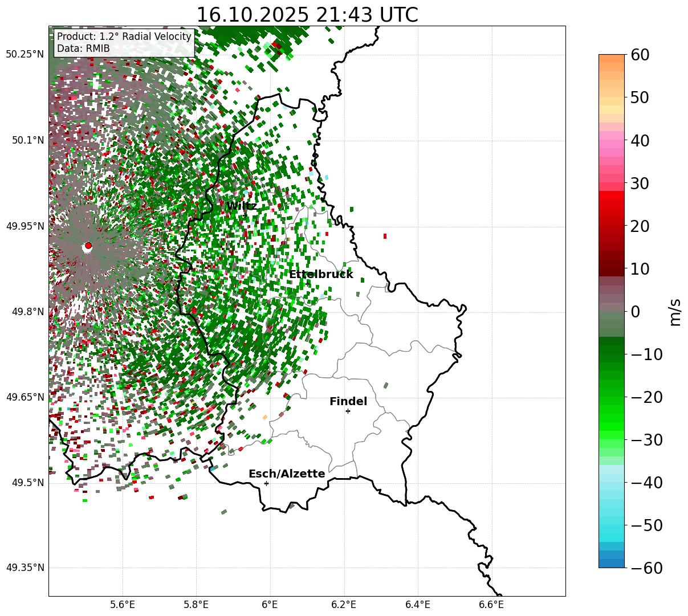Click the isolated red echo east of Ettelbruck
This screenshot has width=688, height=616.
[x=385, y=236]
